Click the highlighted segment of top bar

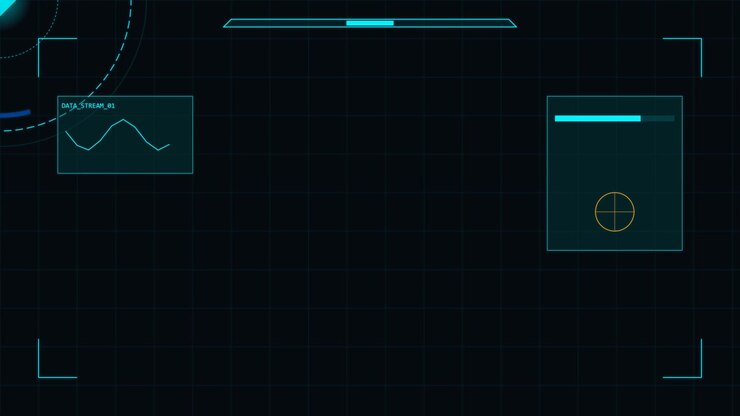tap(370, 23)
